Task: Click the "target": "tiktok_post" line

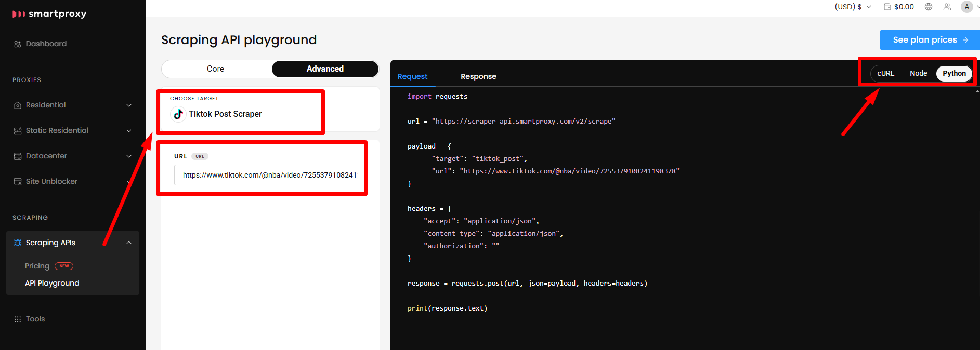Action: pyautogui.click(x=479, y=159)
